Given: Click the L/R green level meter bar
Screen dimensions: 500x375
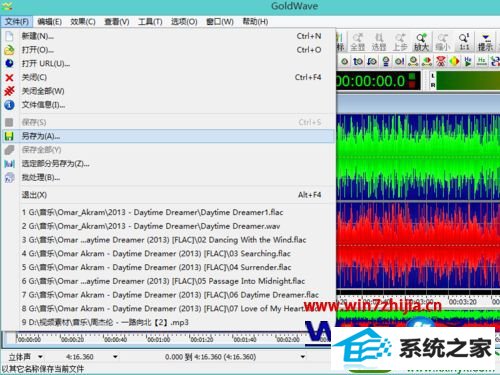Looking at the screenshot, I should point(468,81).
